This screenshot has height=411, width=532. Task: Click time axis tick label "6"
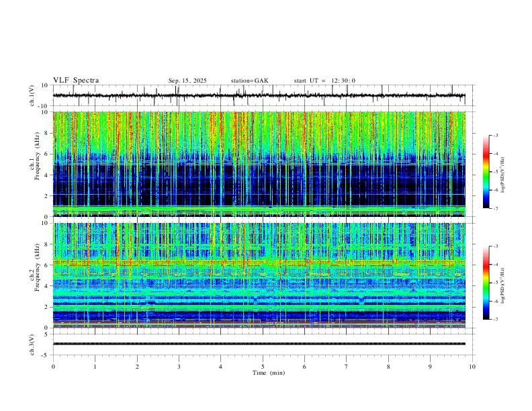(x=305, y=367)
